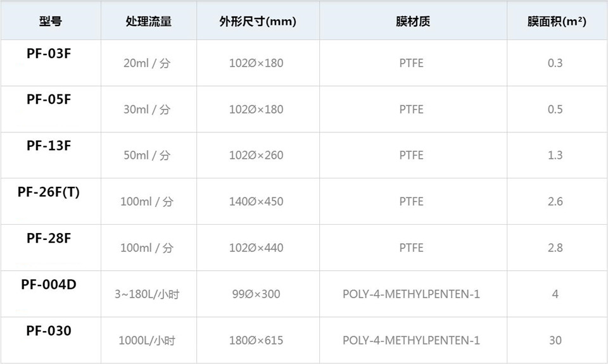Select the 140Ø×450 dimension cell
This screenshot has height=364, width=608.
(256, 201)
